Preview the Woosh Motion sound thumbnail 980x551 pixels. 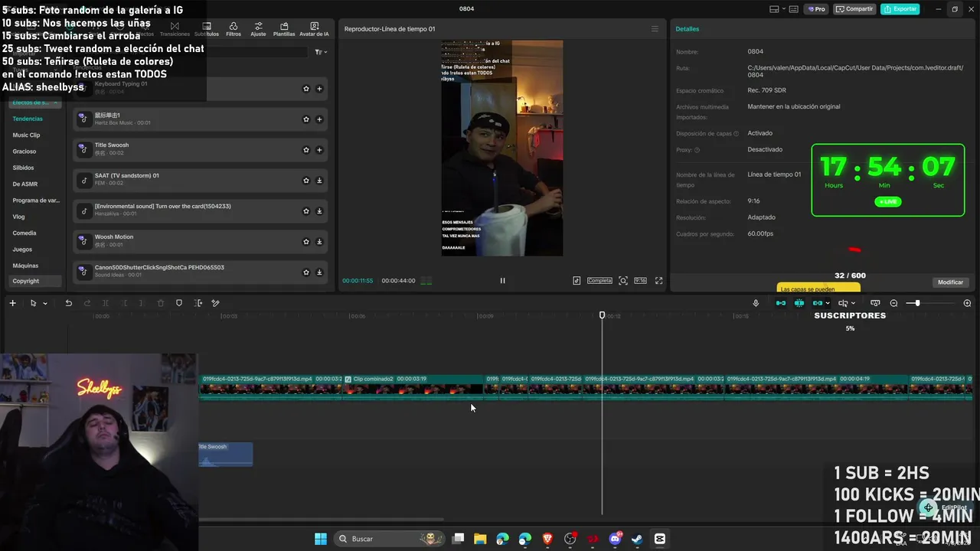coord(83,242)
